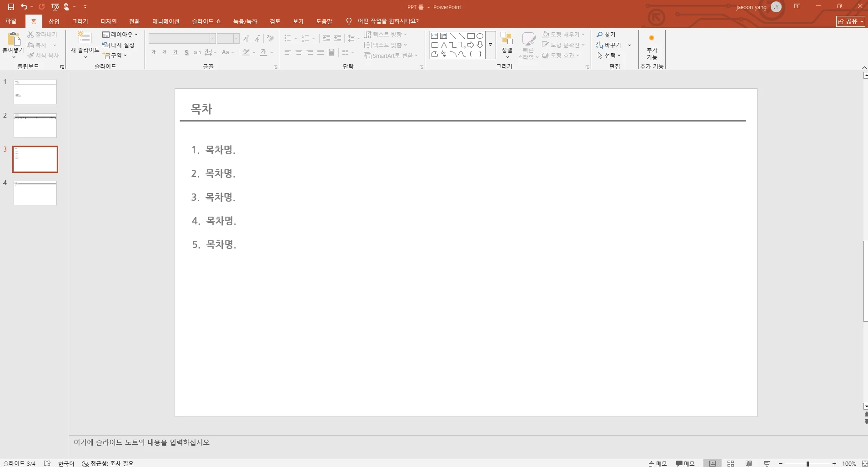Open the Shape Fill (도형 채우기) dropdown

(564, 35)
